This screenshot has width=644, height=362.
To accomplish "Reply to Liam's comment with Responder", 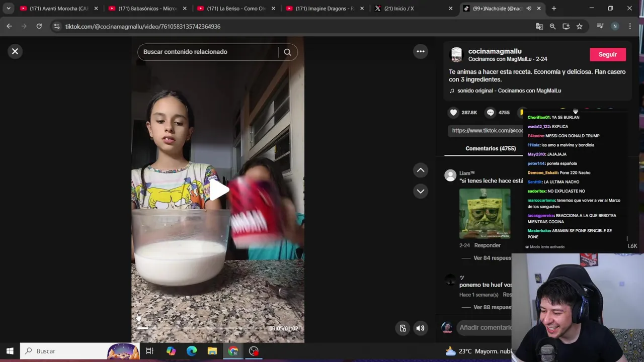I will (487, 245).
